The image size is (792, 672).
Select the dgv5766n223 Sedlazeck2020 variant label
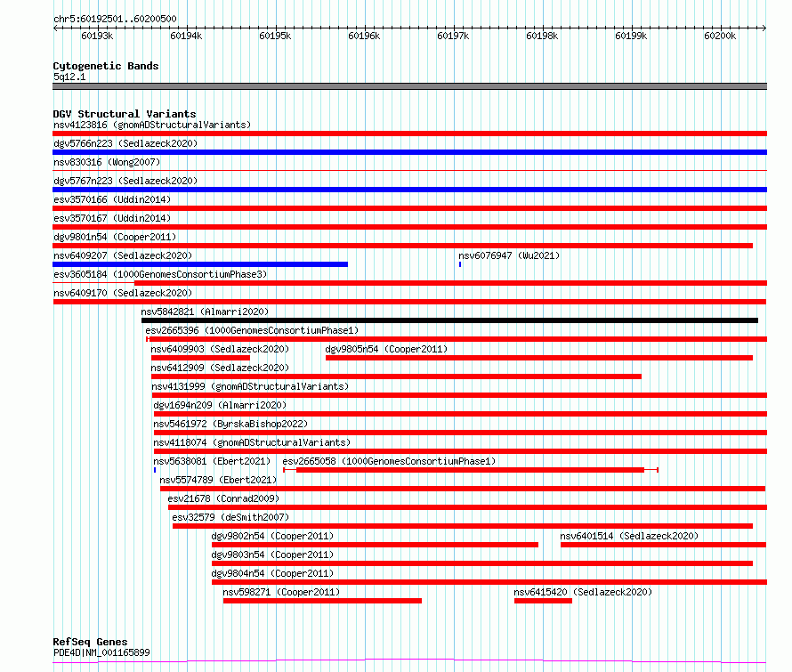(x=125, y=143)
